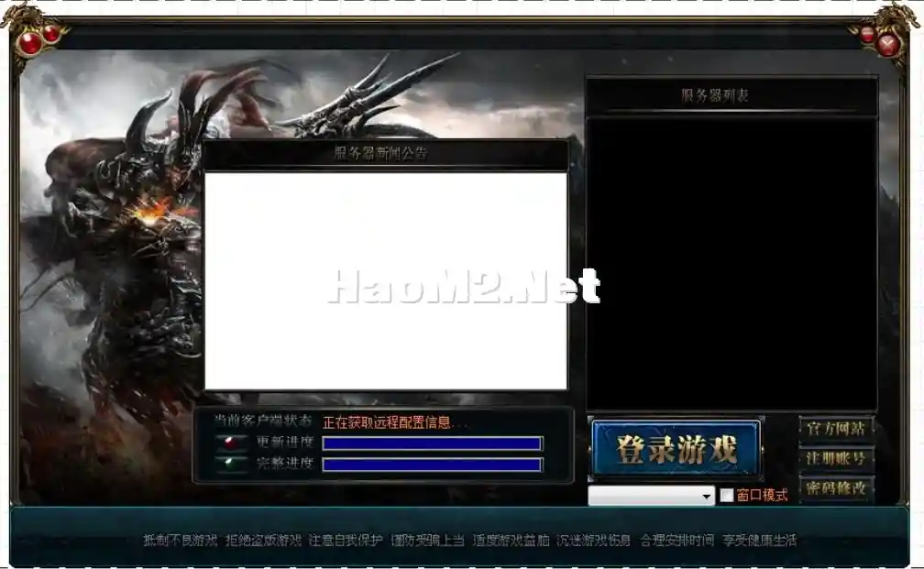
Task: Click the 更新进度 update progress bar
Action: (x=432, y=443)
